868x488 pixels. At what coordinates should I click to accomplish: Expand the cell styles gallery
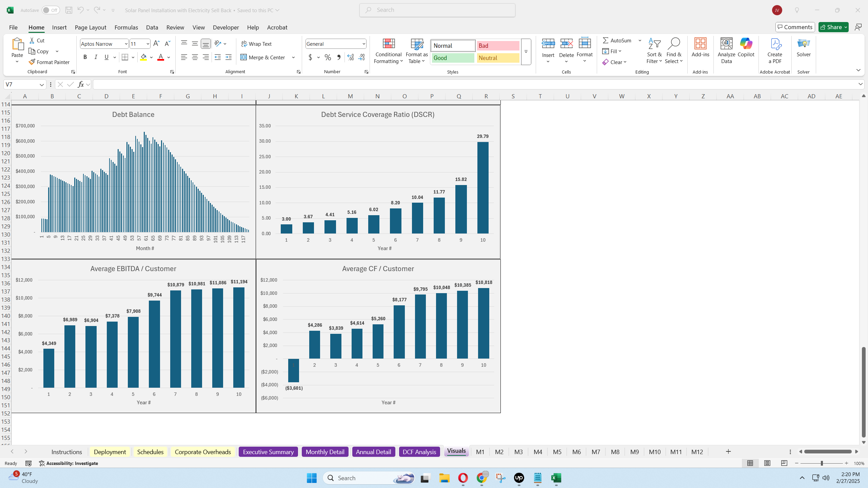tap(526, 52)
